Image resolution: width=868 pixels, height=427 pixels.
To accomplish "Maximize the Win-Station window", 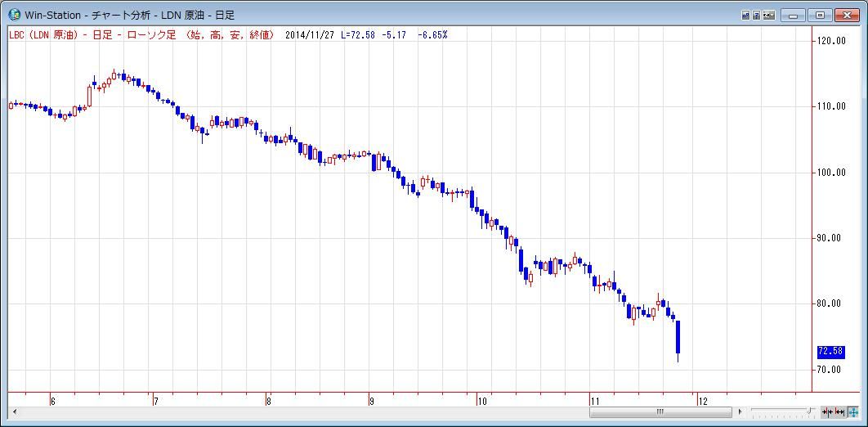I will [820, 15].
